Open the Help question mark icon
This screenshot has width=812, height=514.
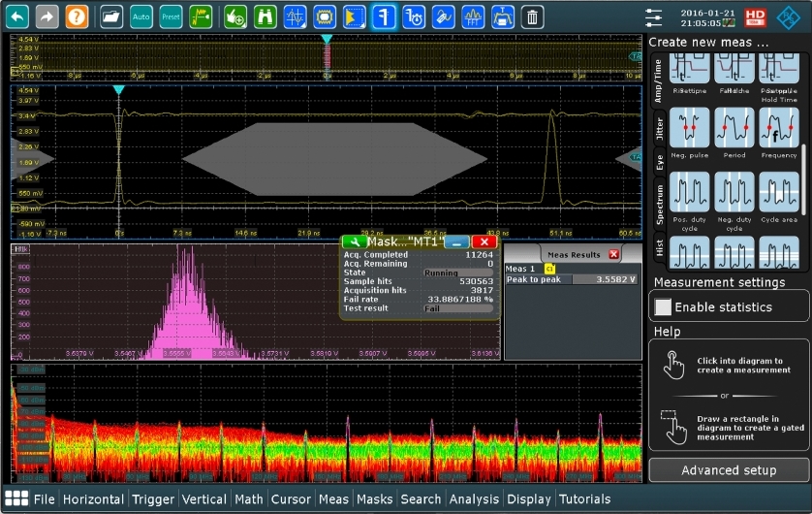pyautogui.click(x=77, y=16)
